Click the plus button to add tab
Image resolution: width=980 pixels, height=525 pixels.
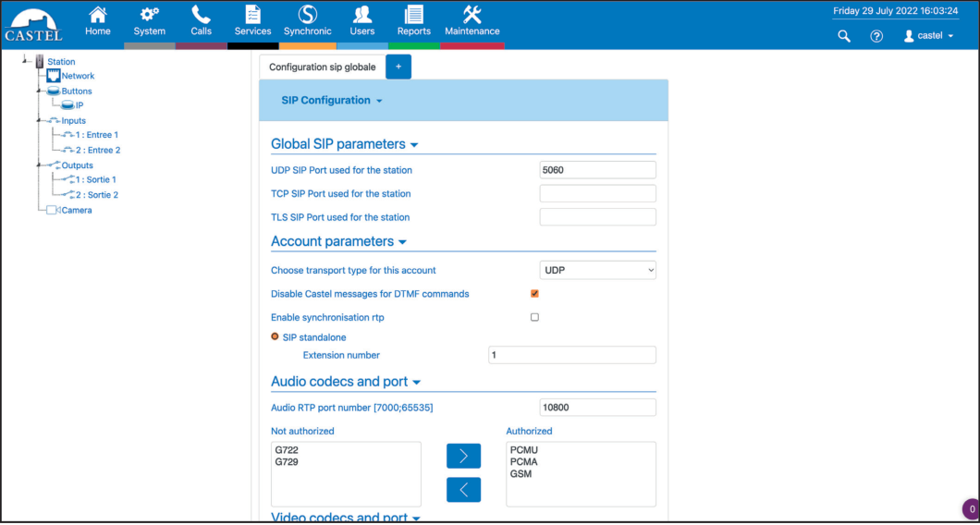pos(398,67)
